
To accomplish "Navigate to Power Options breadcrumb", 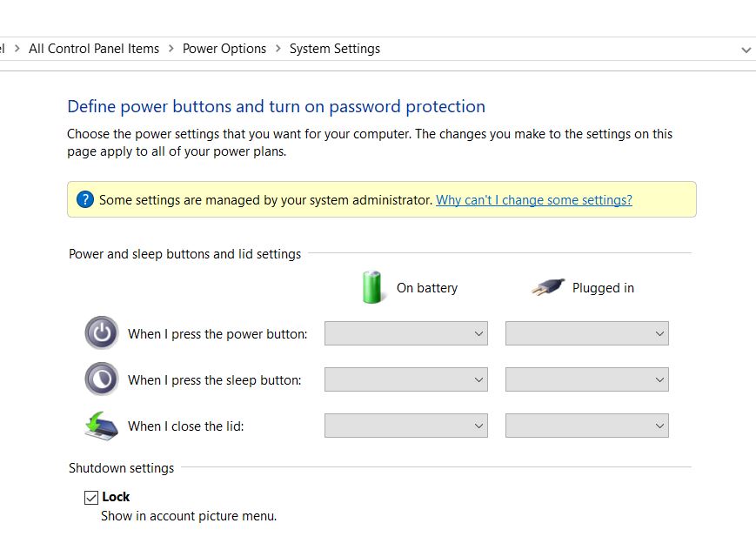I will (224, 49).
